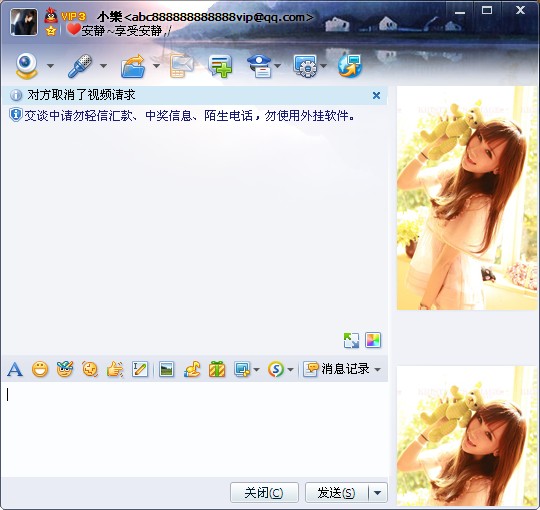
Task: Open the handwriting pencil input icon
Action: click(140, 370)
